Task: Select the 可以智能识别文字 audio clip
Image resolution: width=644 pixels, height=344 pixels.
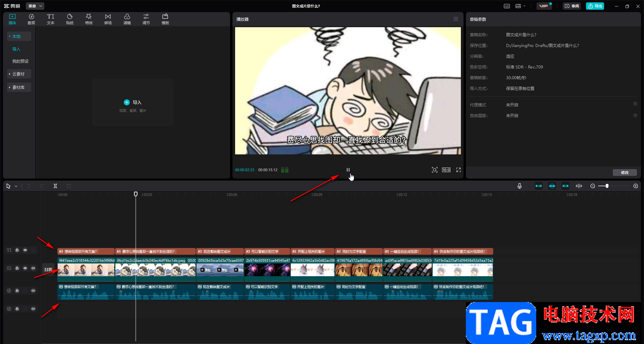Action: [x=267, y=292]
